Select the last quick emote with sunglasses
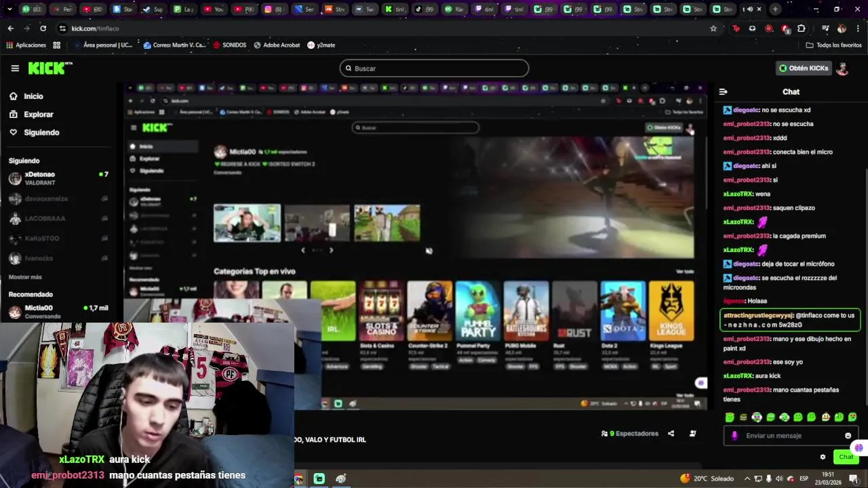The width and height of the screenshot is (868, 488). [x=852, y=418]
